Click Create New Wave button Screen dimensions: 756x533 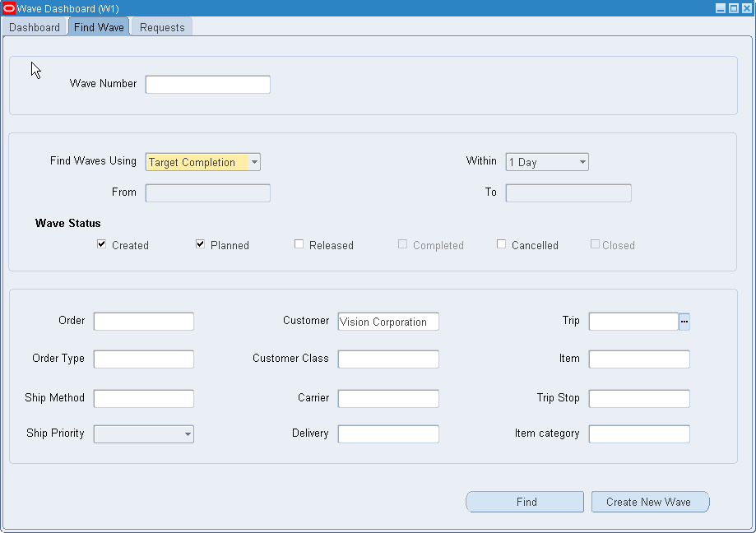[x=651, y=502]
